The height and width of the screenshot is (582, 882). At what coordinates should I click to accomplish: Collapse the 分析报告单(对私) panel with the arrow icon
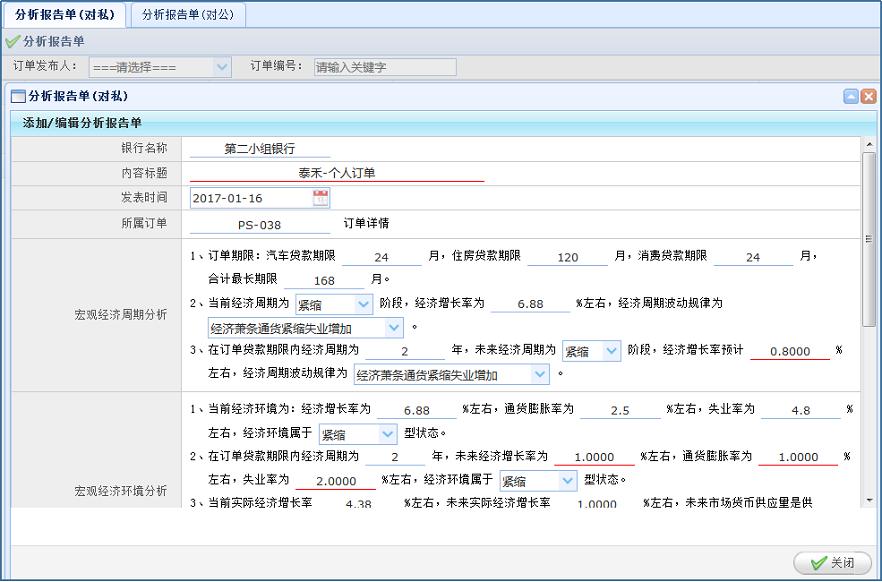point(851,97)
